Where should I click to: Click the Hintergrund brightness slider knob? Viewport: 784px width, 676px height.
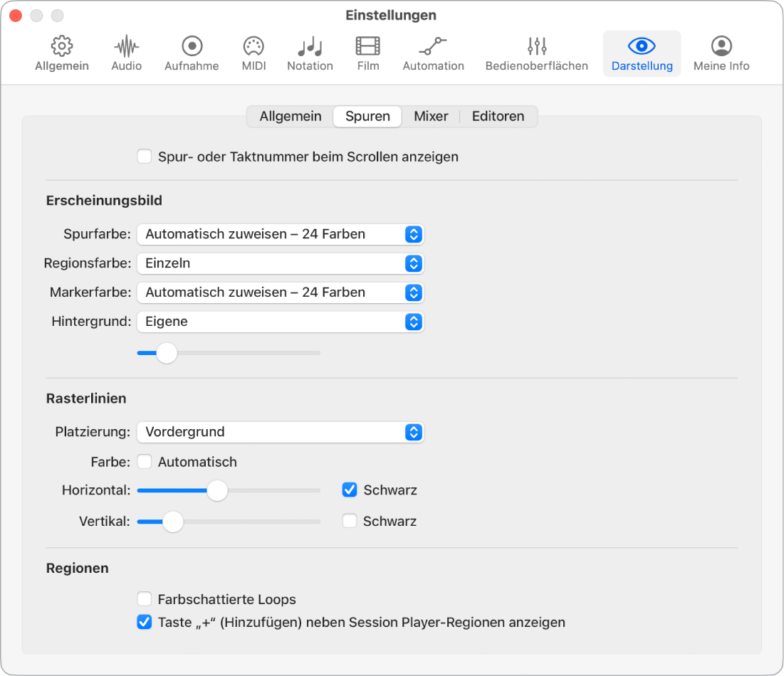tap(167, 353)
